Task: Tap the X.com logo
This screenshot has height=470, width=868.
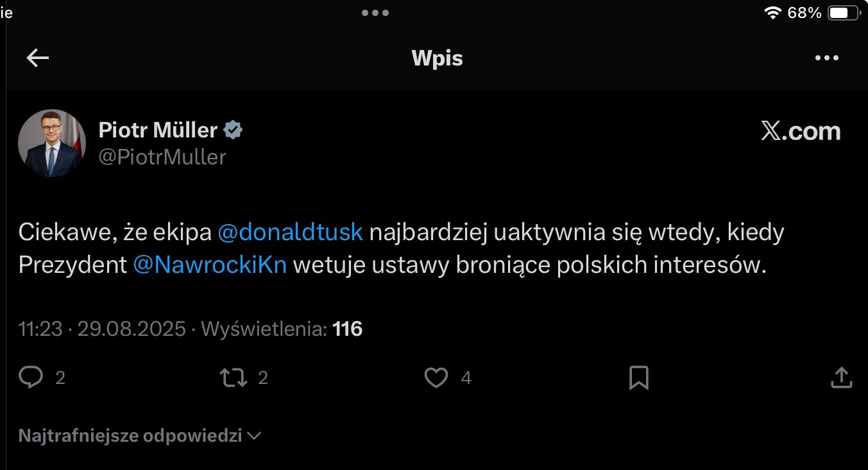Action: 801,131
